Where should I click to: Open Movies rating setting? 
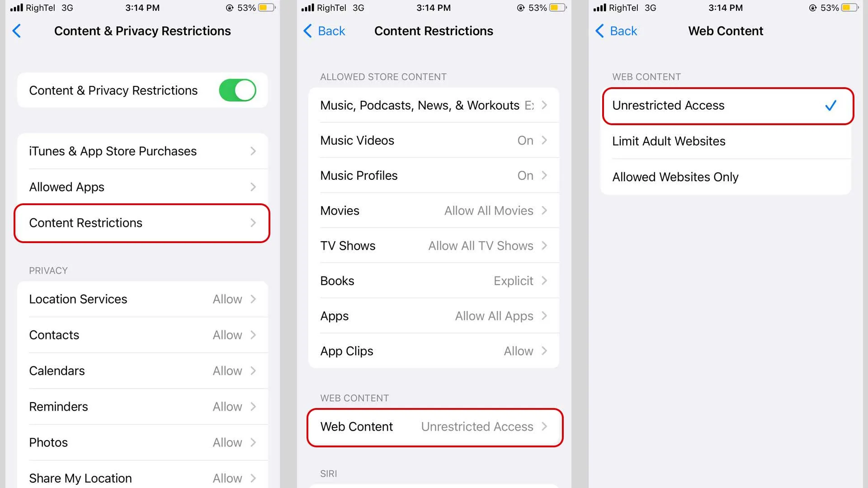tap(434, 211)
